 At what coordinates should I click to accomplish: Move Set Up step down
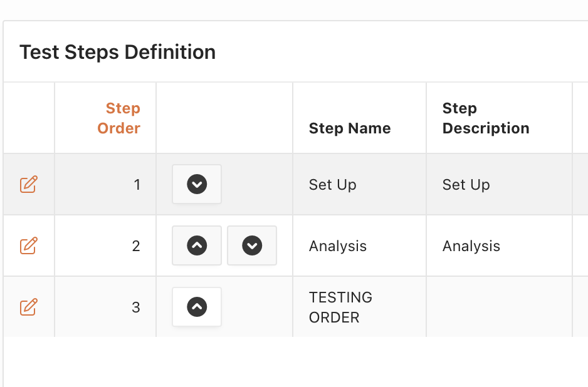tap(197, 184)
